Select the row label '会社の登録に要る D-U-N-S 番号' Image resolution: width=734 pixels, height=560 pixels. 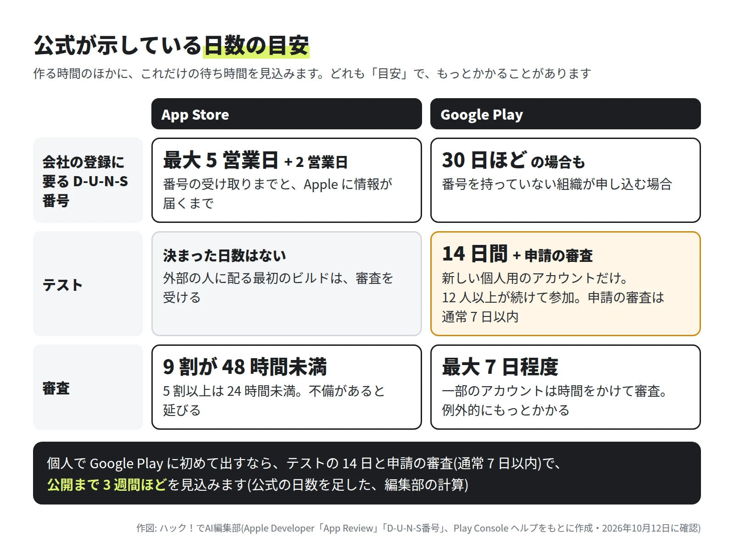pos(88,180)
